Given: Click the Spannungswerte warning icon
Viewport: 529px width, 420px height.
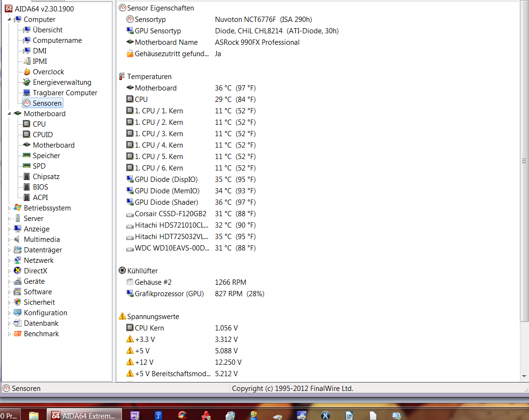Looking at the screenshot, I should [x=122, y=316].
